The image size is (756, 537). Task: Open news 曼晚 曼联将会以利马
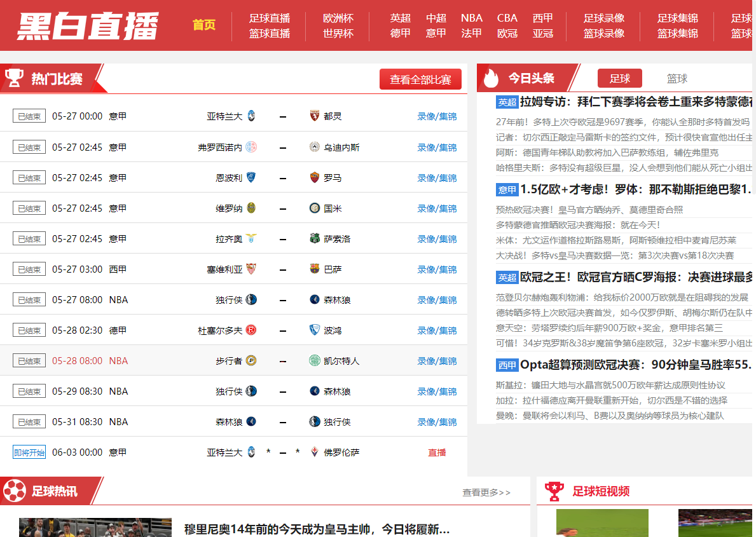click(610, 416)
